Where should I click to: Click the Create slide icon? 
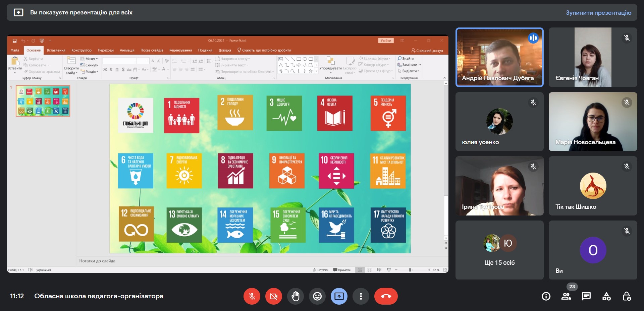click(x=71, y=61)
